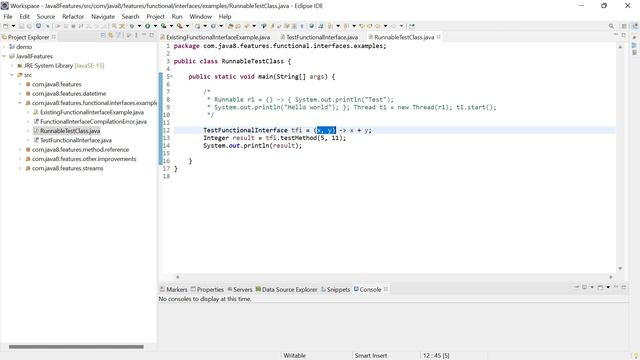This screenshot has height=360, width=640.
Task: Select com.java8.features.method.reference package
Action: tap(80, 150)
